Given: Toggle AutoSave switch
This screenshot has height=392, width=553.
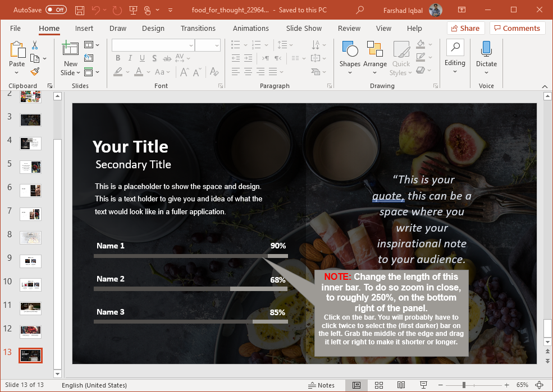Looking at the screenshot, I should 56,10.
